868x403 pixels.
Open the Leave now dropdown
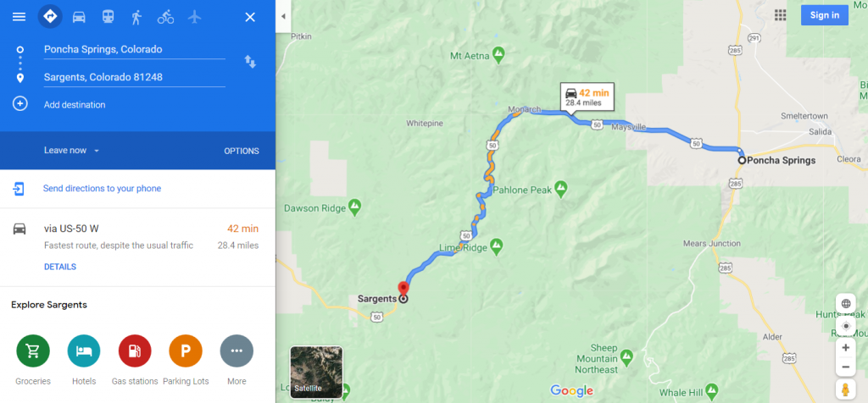click(x=72, y=151)
